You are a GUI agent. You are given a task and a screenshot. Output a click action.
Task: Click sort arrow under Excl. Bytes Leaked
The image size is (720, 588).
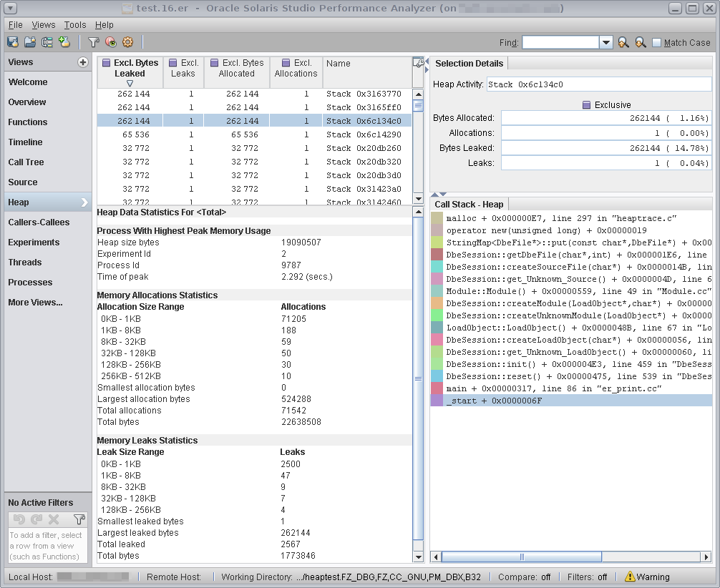(x=130, y=84)
